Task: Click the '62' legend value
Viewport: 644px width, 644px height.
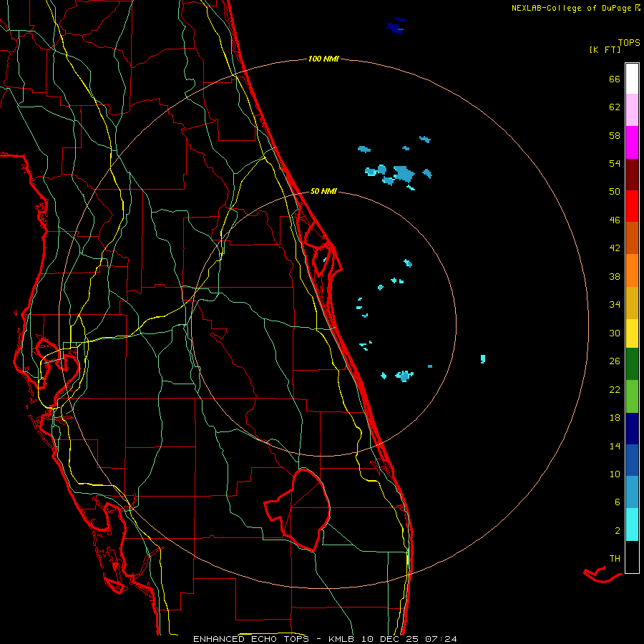Action: (615, 107)
